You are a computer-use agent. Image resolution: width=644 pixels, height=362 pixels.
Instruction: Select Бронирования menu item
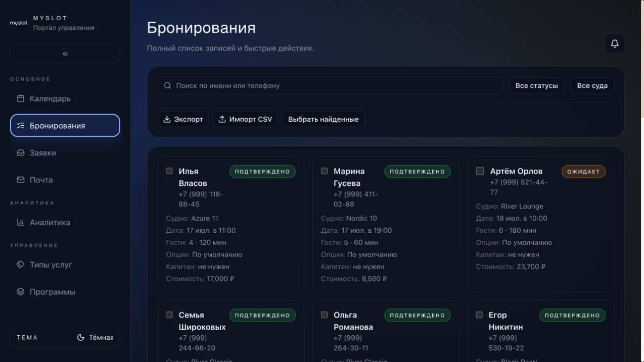pos(65,126)
